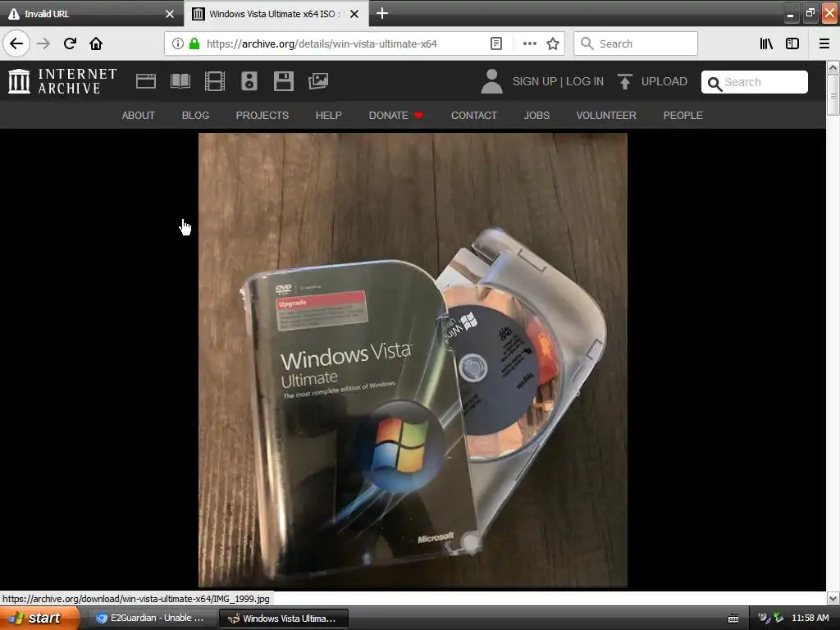
Task: Open the Audio speaker icon
Action: point(249,81)
